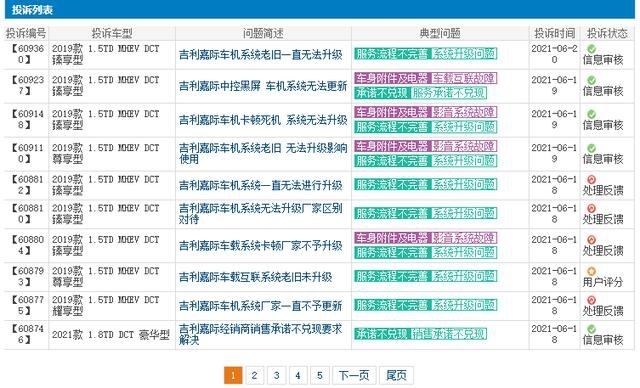Click green check icon for complaint 609110

click(591, 148)
